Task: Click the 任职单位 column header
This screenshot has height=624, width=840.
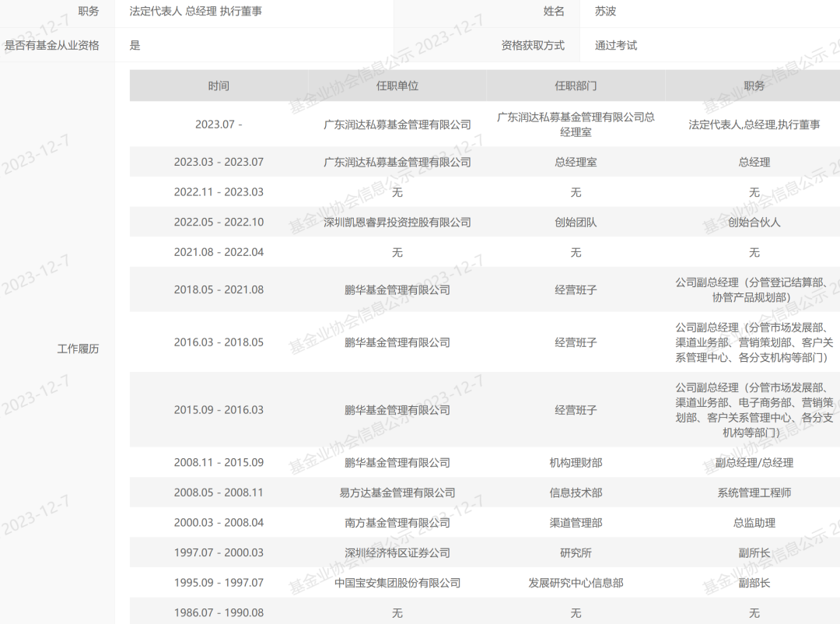Action: point(397,86)
